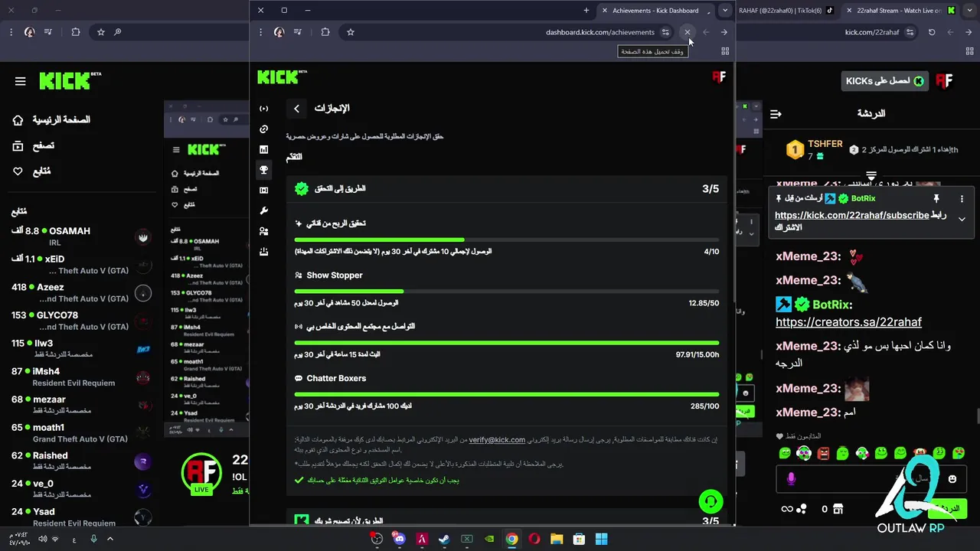
Task: Go back using the arrow beside الإنجازات
Action: pos(297,109)
